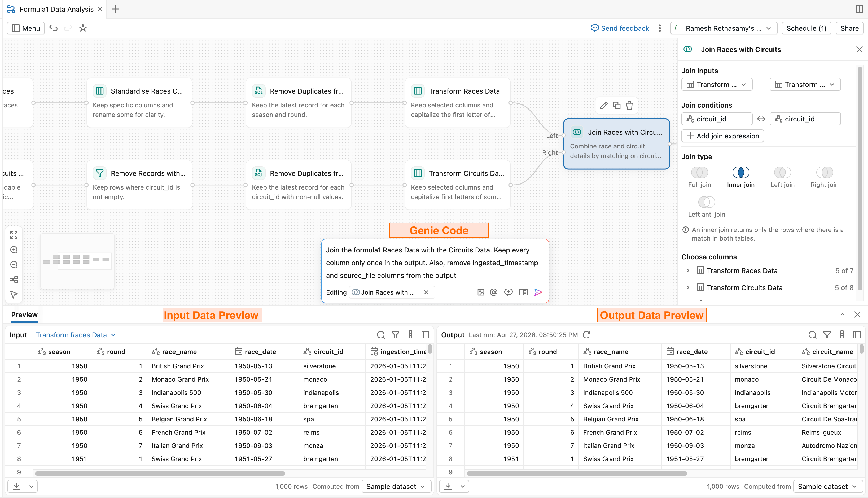Select Right join type
This screenshot has width=868, height=498.
tap(824, 177)
